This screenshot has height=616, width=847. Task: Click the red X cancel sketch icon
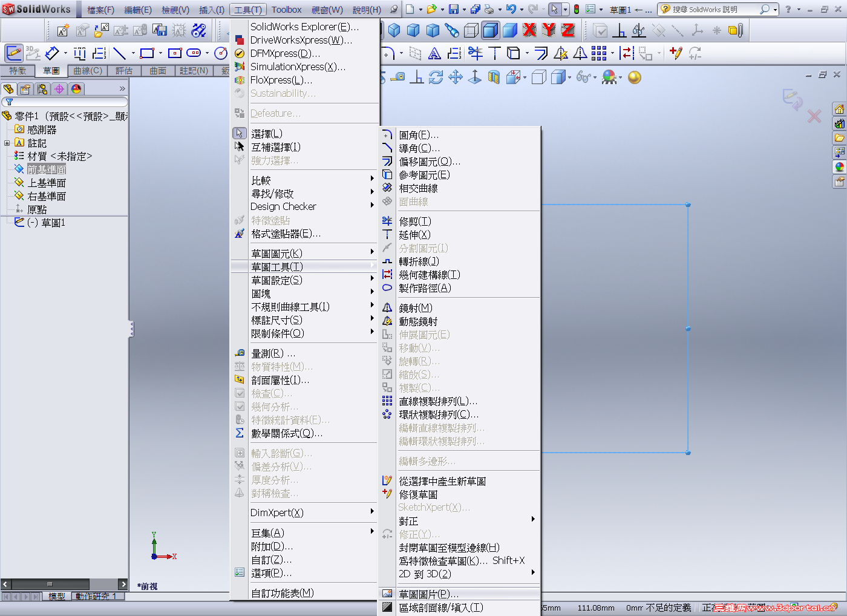tap(814, 116)
